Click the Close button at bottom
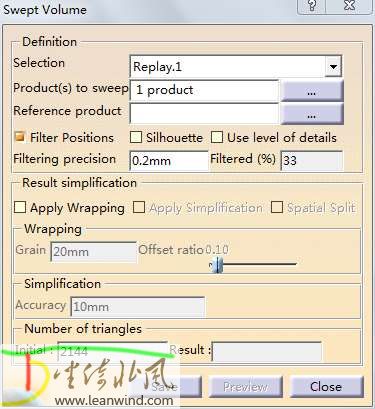 click(326, 387)
